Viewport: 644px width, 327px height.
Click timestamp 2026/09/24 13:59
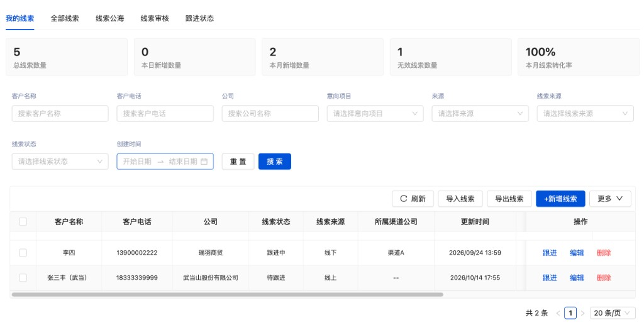(x=475, y=253)
